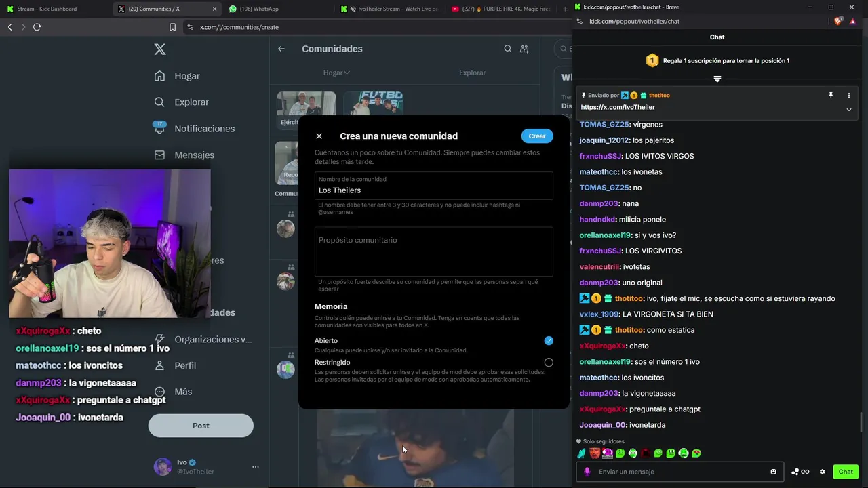The width and height of the screenshot is (868, 488).
Task: Expand the gift leaderboard handle
Action: [x=717, y=79]
